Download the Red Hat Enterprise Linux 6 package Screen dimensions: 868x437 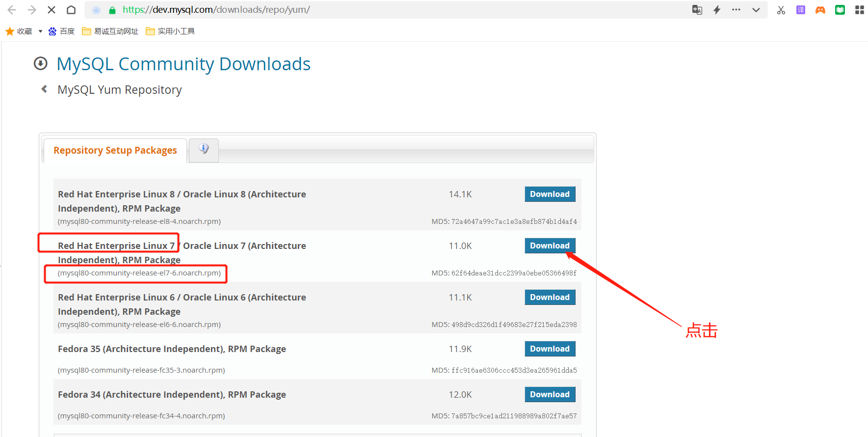point(550,297)
